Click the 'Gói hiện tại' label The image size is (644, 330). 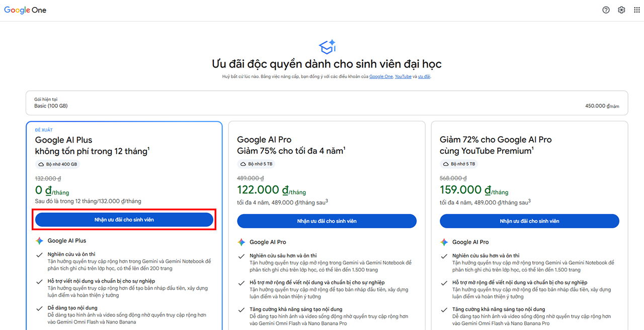click(x=46, y=99)
